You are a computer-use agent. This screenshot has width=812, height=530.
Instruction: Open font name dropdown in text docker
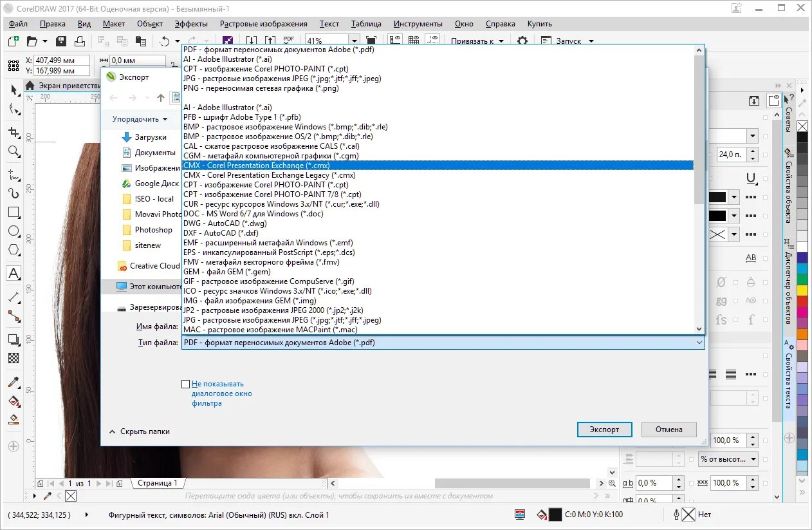(752, 136)
